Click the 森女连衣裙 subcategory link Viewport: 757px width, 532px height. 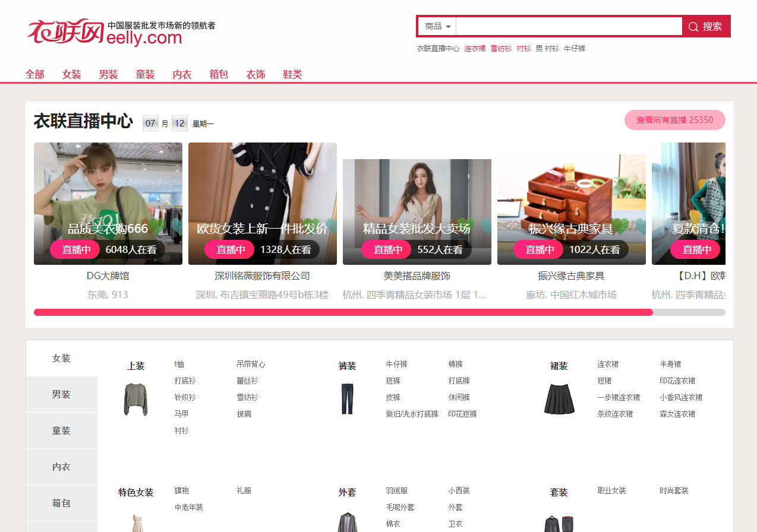(677, 414)
